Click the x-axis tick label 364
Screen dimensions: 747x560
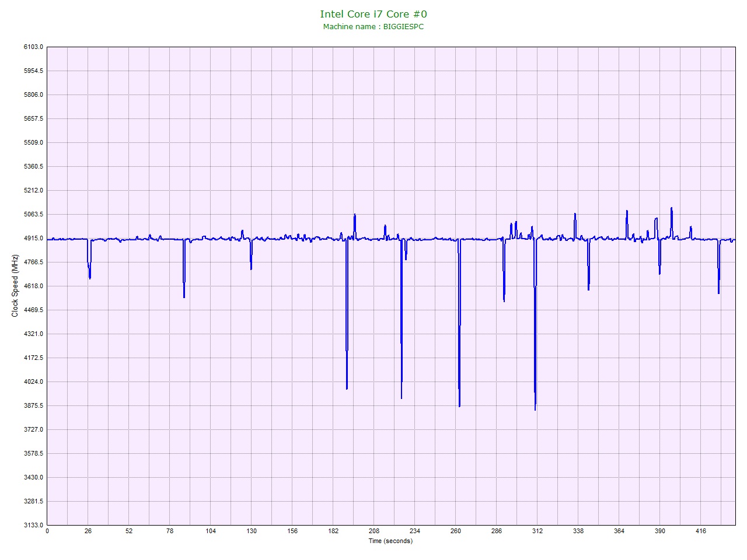(x=619, y=531)
